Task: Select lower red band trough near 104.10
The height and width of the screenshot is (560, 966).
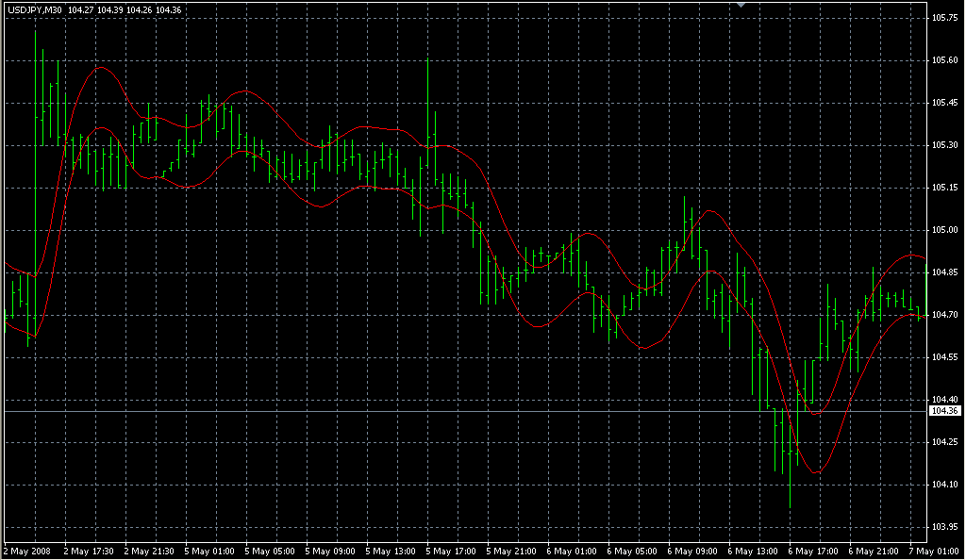Action: coord(815,472)
